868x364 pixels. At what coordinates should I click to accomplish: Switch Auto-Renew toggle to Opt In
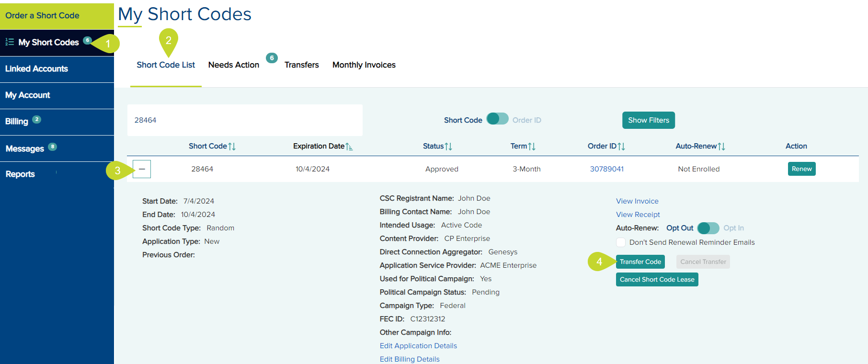(708, 228)
